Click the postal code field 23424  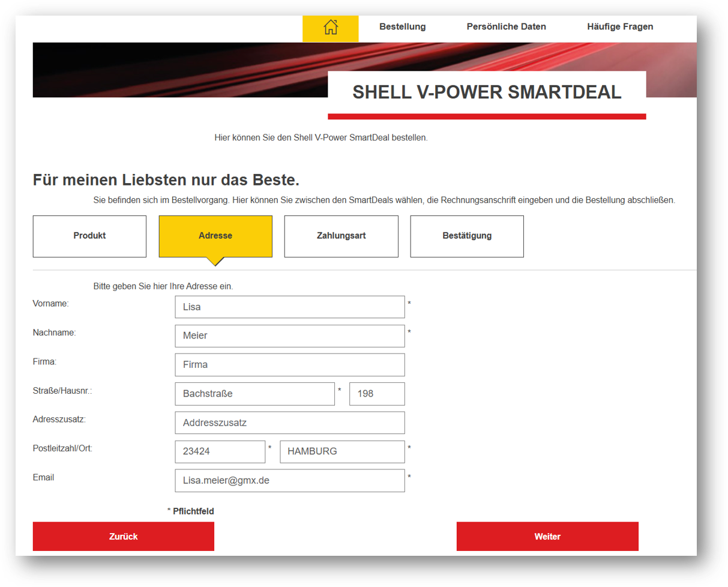[x=220, y=451]
